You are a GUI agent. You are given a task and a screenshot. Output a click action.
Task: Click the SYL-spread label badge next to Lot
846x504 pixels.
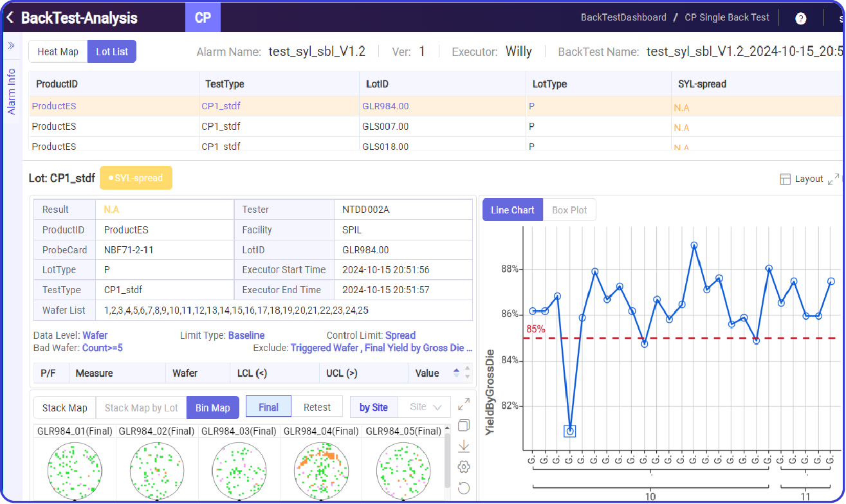[136, 178]
